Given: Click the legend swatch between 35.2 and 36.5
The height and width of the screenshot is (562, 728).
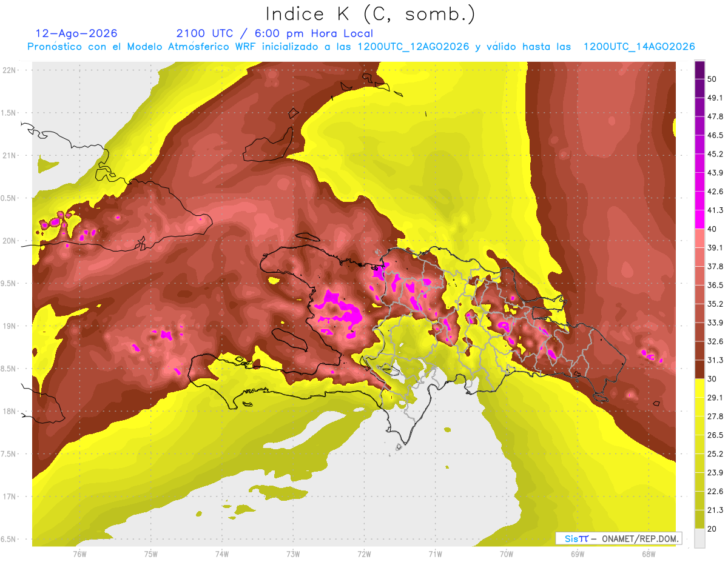Looking at the screenshot, I should click(x=699, y=295).
